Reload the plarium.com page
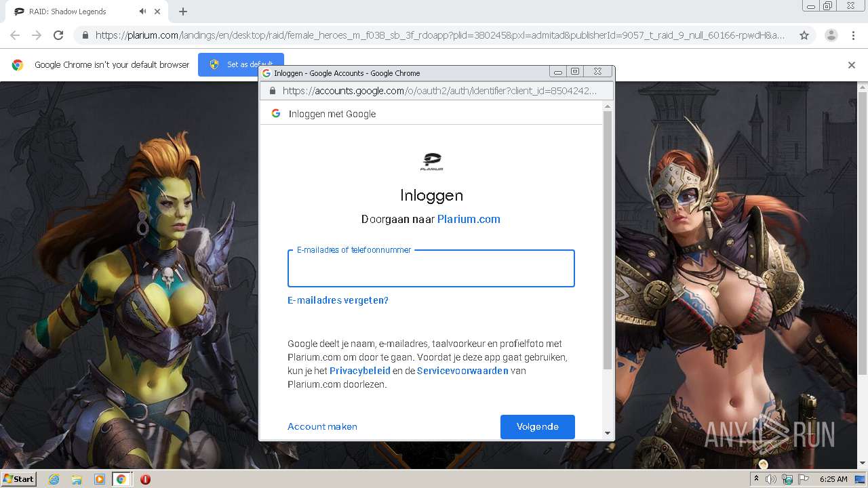The height and width of the screenshot is (488, 868). [58, 35]
